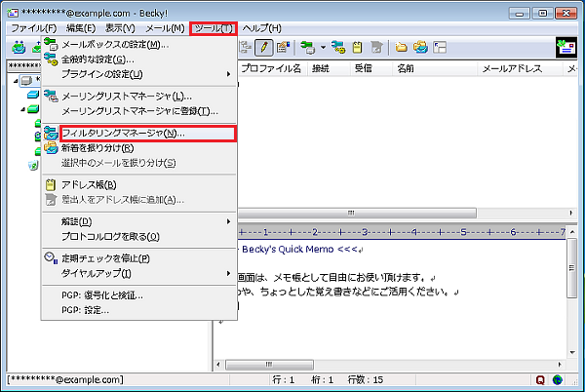Click the sort new mail toolbar icon
Screen dimensions: 585x392
click(x=420, y=48)
